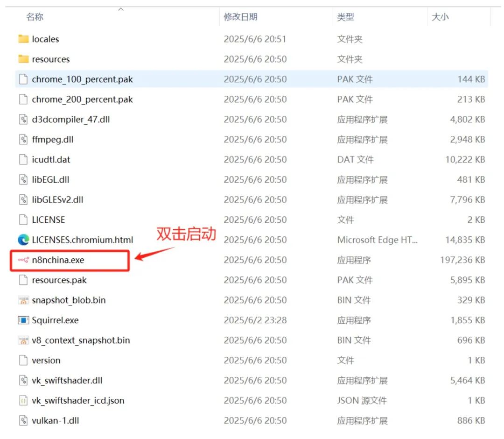Select the file name vk_swiftshader.dll

pyautogui.click(x=67, y=381)
